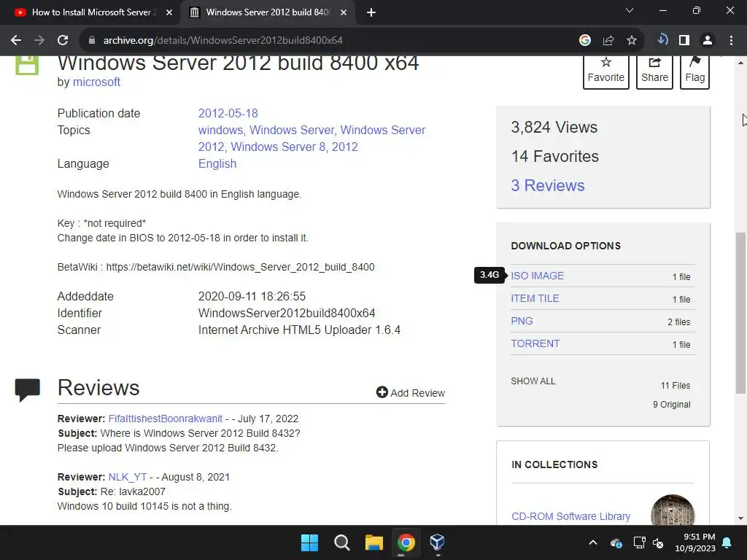Screen dimensions: 747x560
Task: Open the Chrome three-dot menu
Action: [x=731, y=41]
